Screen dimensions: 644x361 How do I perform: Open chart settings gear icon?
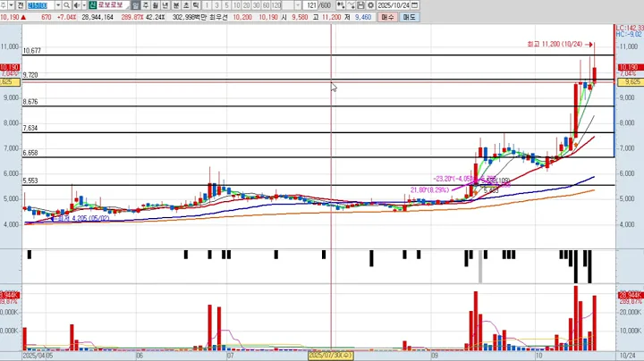click(x=370, y=5)
